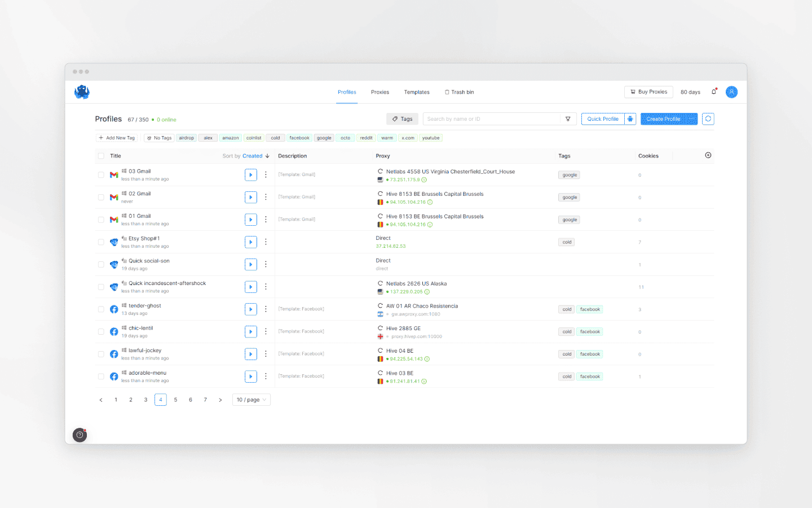
Task: Open more options for lawful-jockey
Action: 266,354
